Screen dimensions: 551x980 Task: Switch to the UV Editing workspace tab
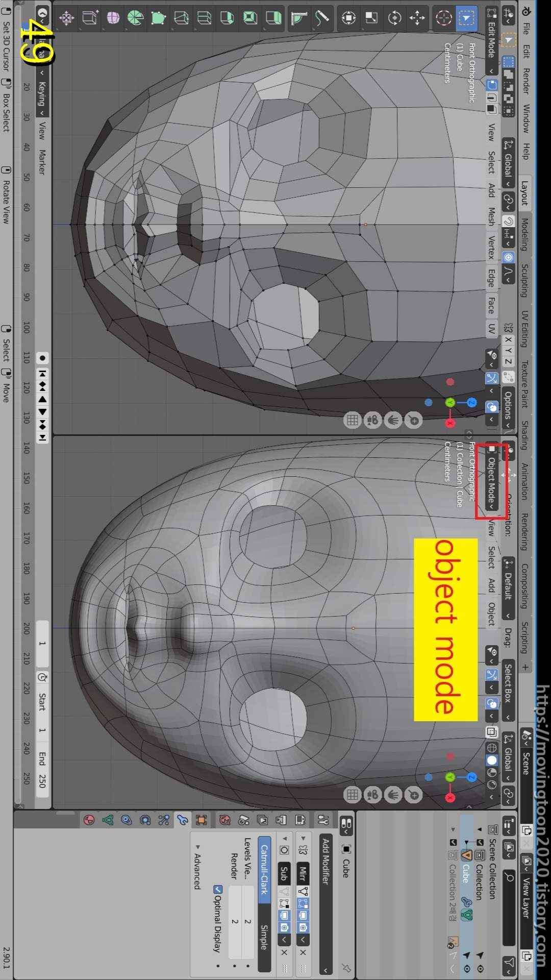coord(525,328)
